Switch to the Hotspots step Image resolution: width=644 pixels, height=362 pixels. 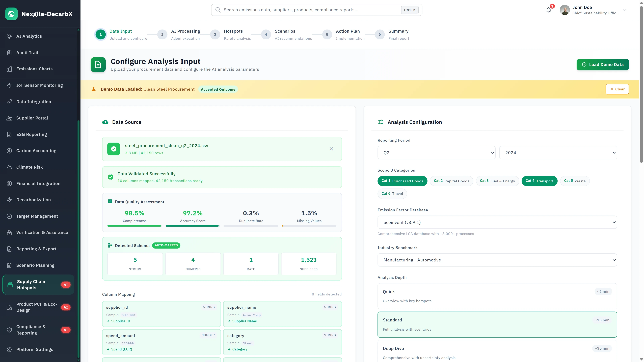click(233, 35)
